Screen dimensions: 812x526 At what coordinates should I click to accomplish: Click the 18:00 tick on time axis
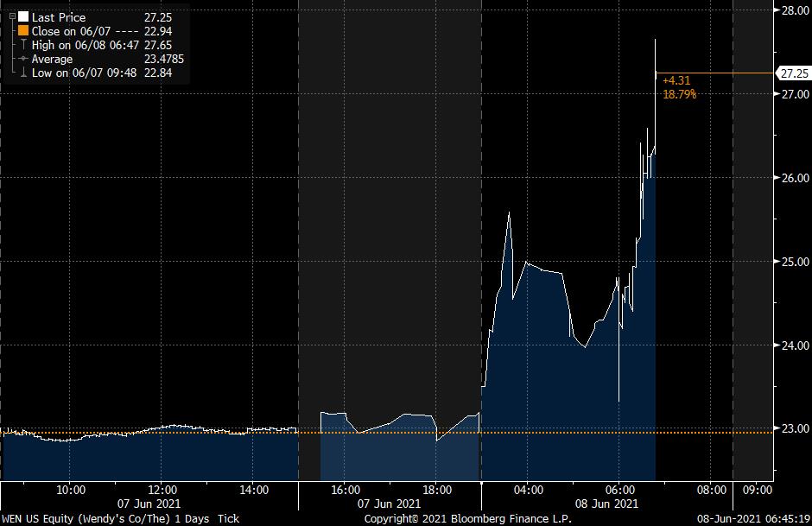point(436,490)
